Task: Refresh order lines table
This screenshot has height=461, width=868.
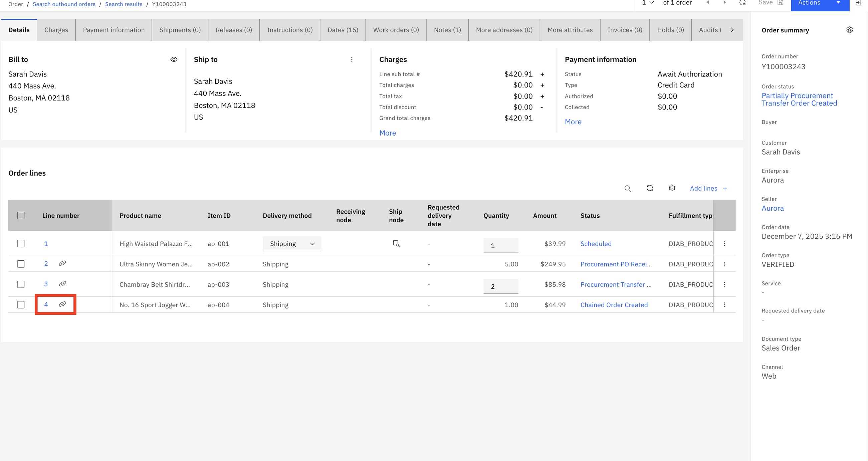Action: 650,188
